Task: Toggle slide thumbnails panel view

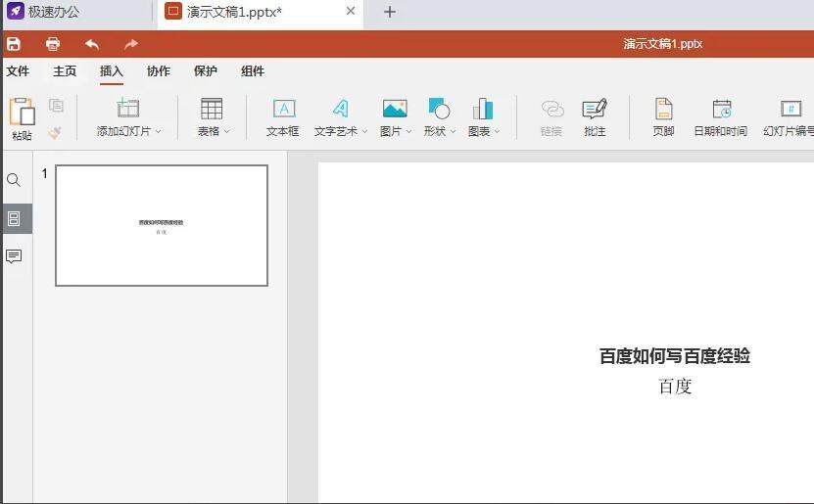Action: tap(14, 219)
